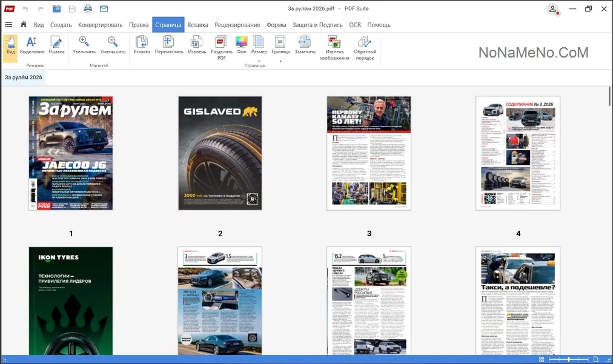Expand the Размер dropdown arrow

[x=259, y=61]
